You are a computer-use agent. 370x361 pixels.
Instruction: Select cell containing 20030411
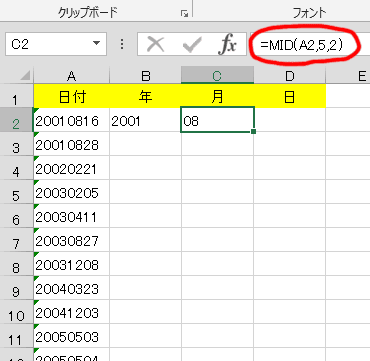pyautogui.click(x=71, y=216)
